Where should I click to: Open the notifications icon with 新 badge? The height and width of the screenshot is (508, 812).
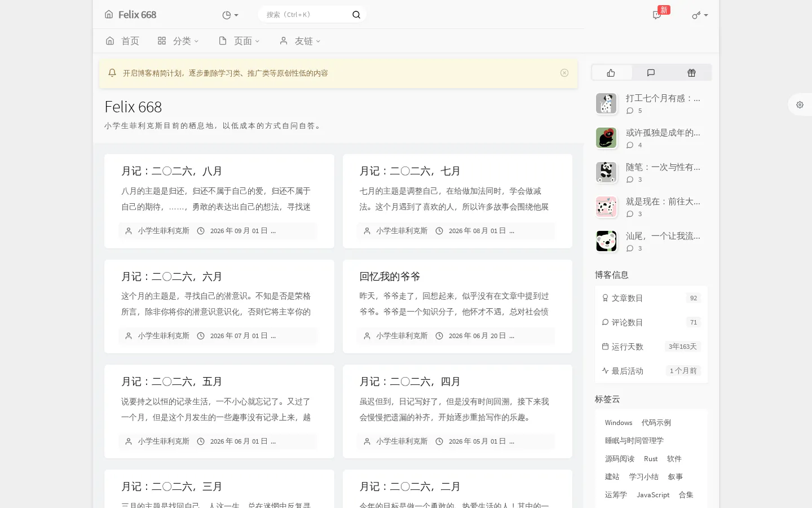click(x=657, y=15)
